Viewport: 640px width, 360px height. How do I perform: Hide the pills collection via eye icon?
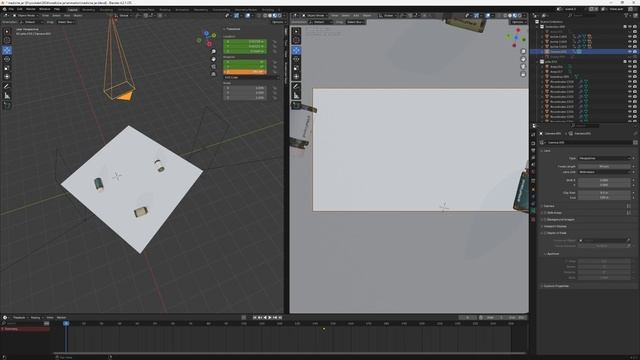point(630,62)
